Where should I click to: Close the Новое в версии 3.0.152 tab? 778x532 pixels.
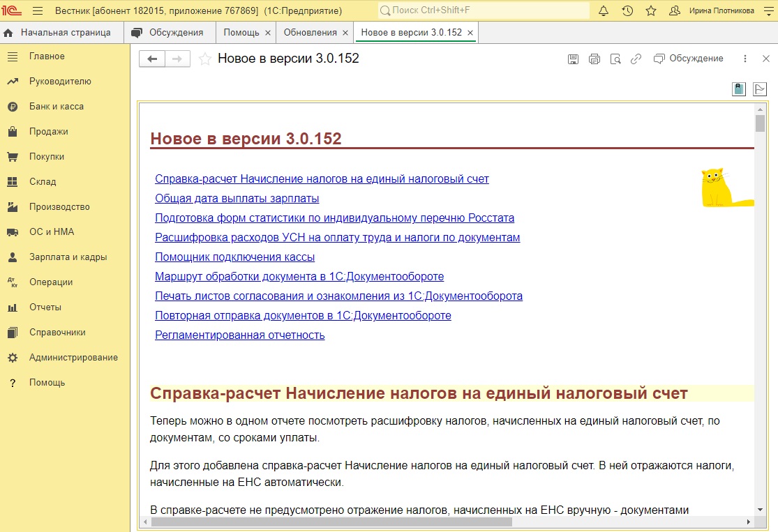pyautogui.click(x=470, y=33)
